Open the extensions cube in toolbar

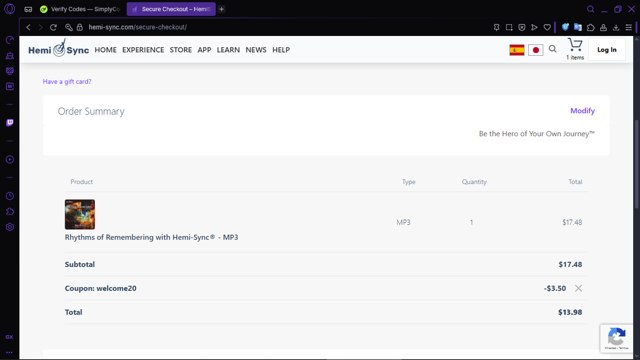click(591, 27)
